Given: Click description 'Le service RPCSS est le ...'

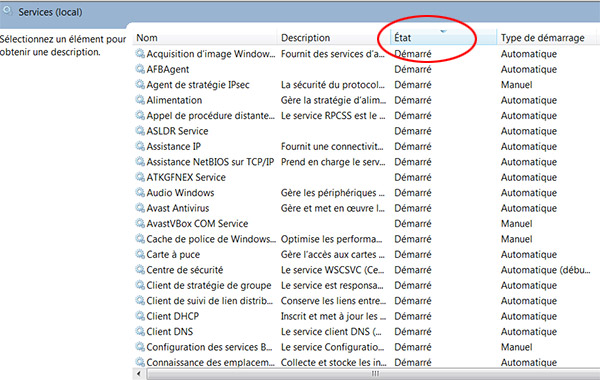Looking at the screenshot, I should [x=333, y=116].
